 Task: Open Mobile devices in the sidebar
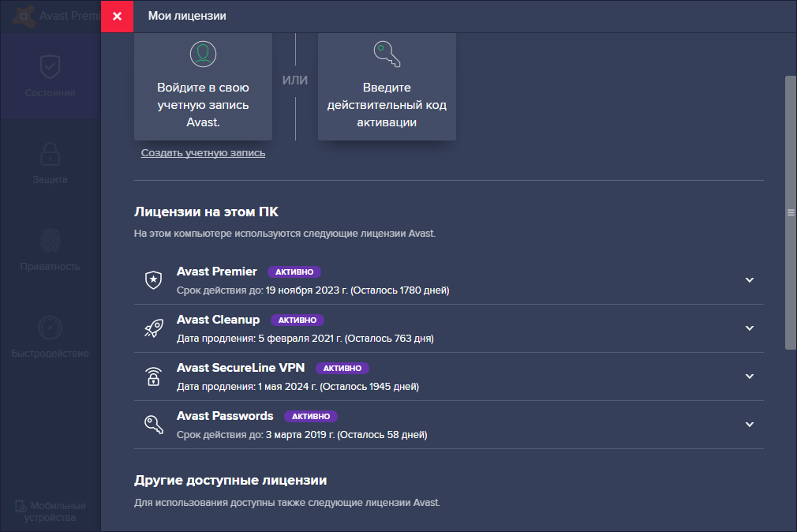click(51, 511)
